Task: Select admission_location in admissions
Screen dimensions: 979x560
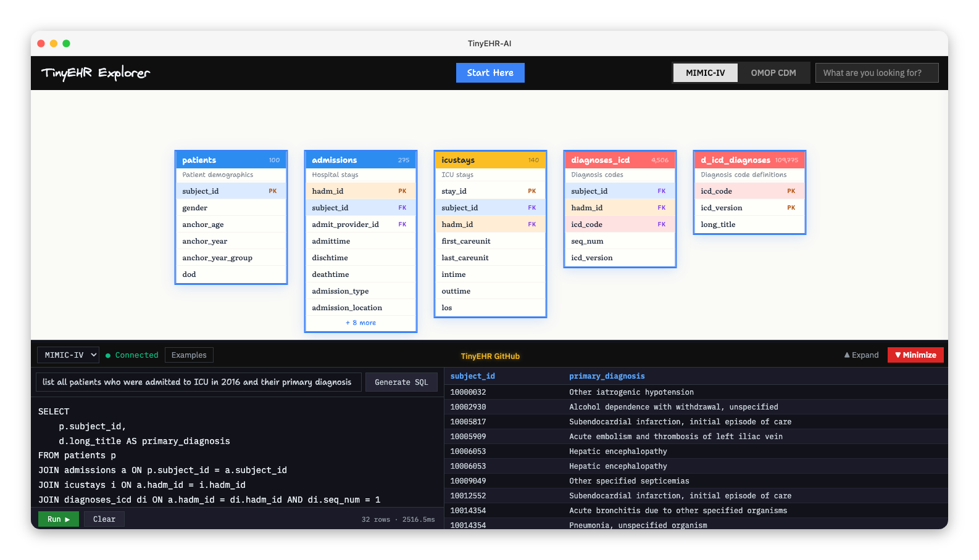Action: (x=360, y=308)
